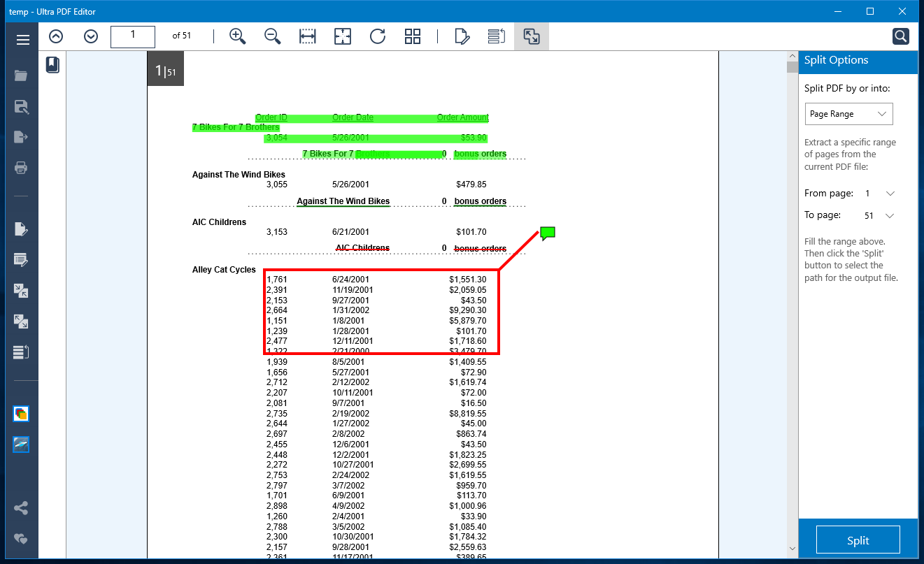Open search in document
The width and height of the screenshot is (924, 564).
click(901, 36)
